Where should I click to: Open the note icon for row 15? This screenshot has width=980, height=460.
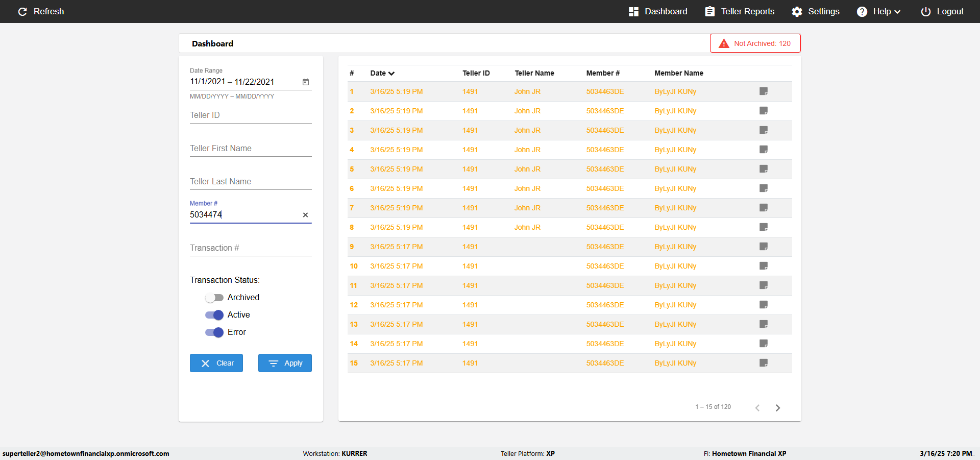coord(764,363)
